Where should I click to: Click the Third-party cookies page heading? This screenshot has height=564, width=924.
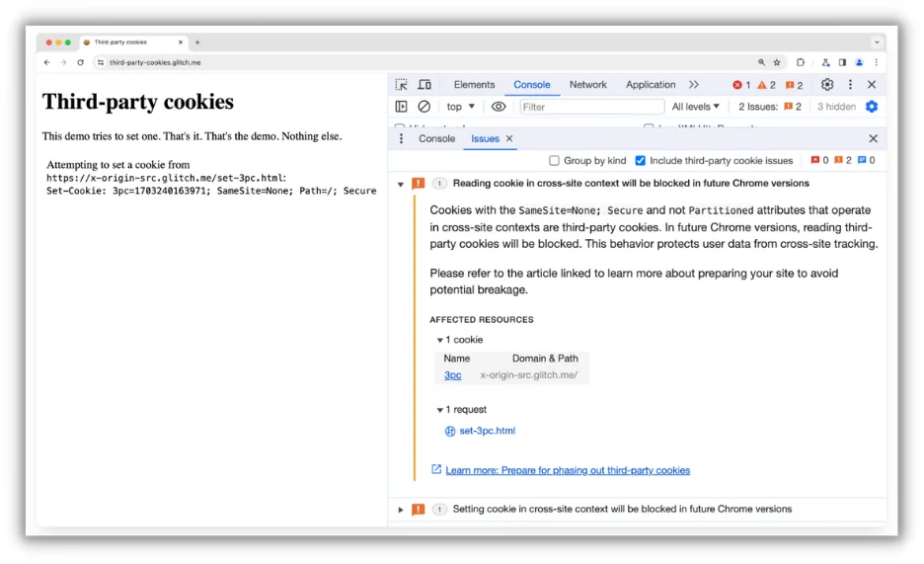[x=138, y=102]
